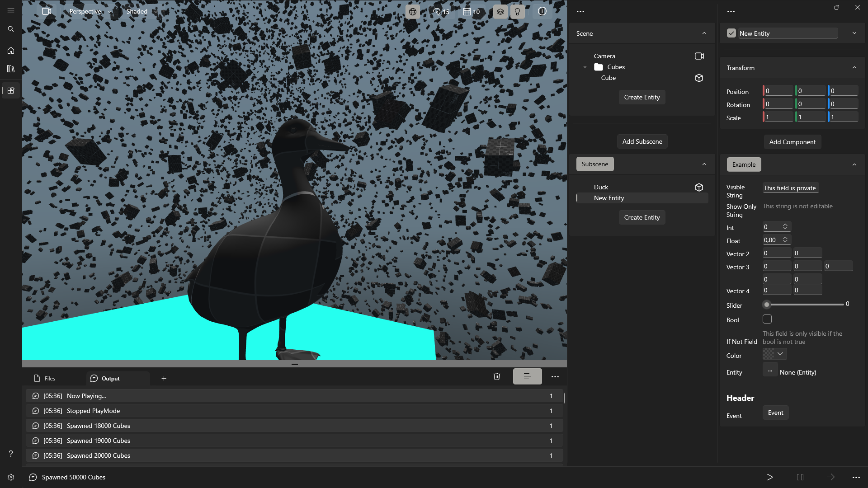Open the search sidebar icon
This screenshot has width=868, height=488.
pyautogui.click(x=11, y=29)
